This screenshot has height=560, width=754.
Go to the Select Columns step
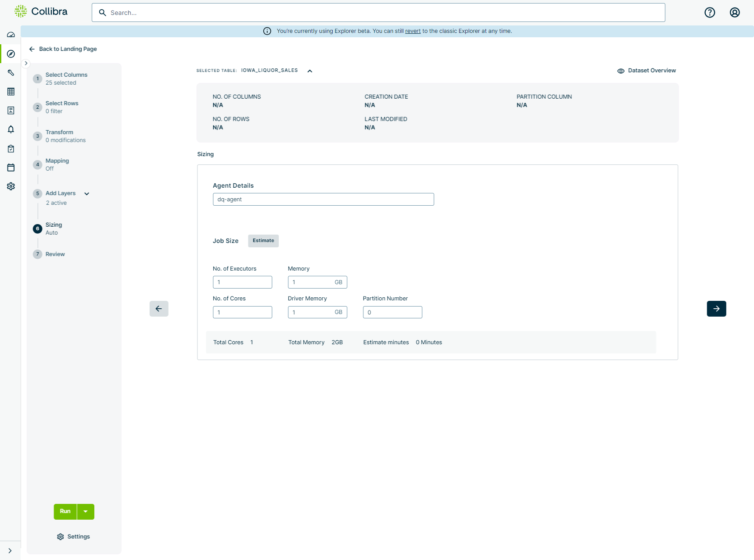66,75
